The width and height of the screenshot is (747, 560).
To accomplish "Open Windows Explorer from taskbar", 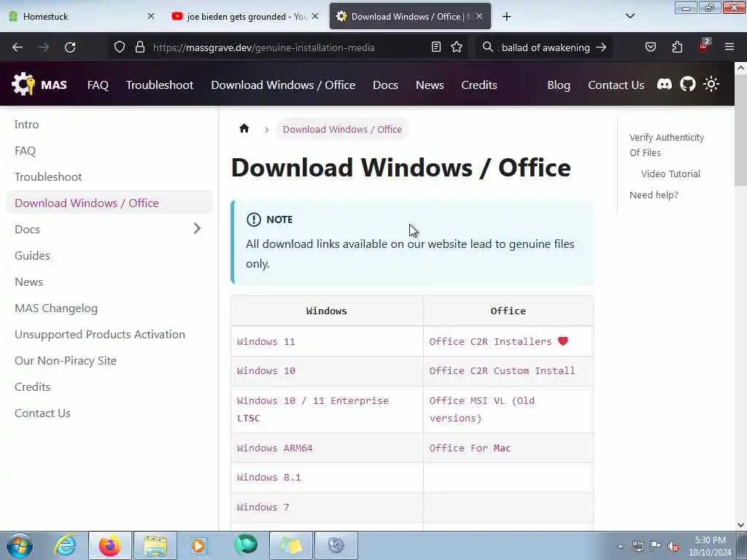I will 155,545.
